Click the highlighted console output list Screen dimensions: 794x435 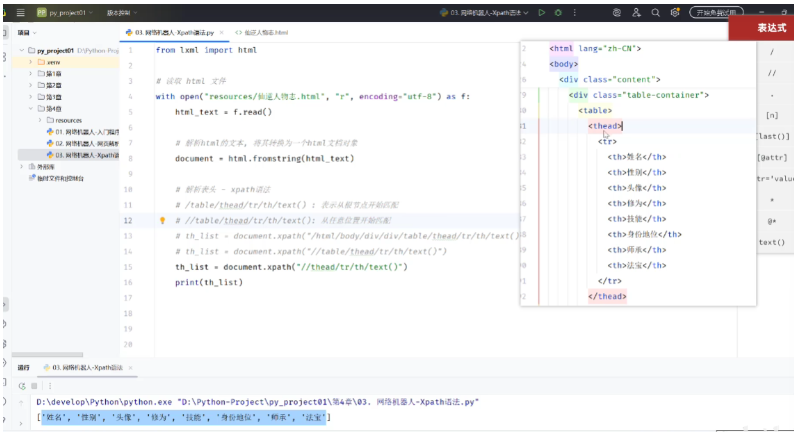[184, 418]
